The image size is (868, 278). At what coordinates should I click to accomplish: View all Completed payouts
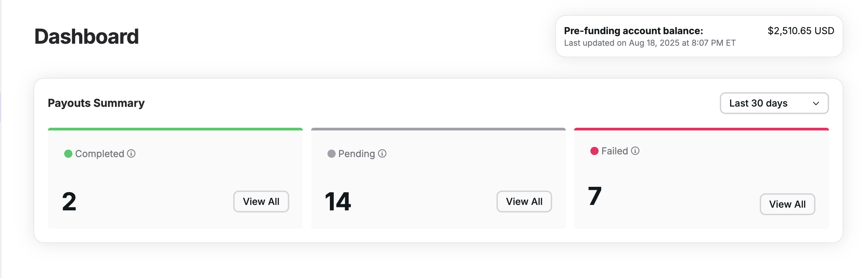pos(261,201)
